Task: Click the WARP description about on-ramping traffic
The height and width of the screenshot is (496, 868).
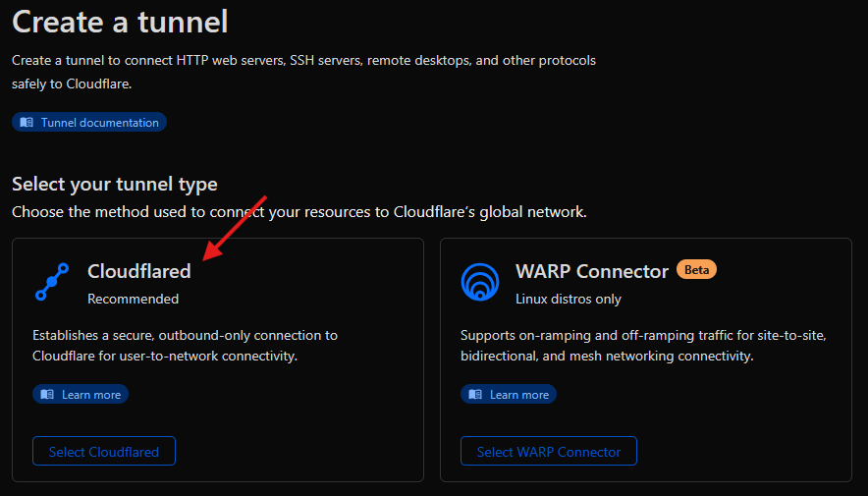Action: tap(643, 346)
